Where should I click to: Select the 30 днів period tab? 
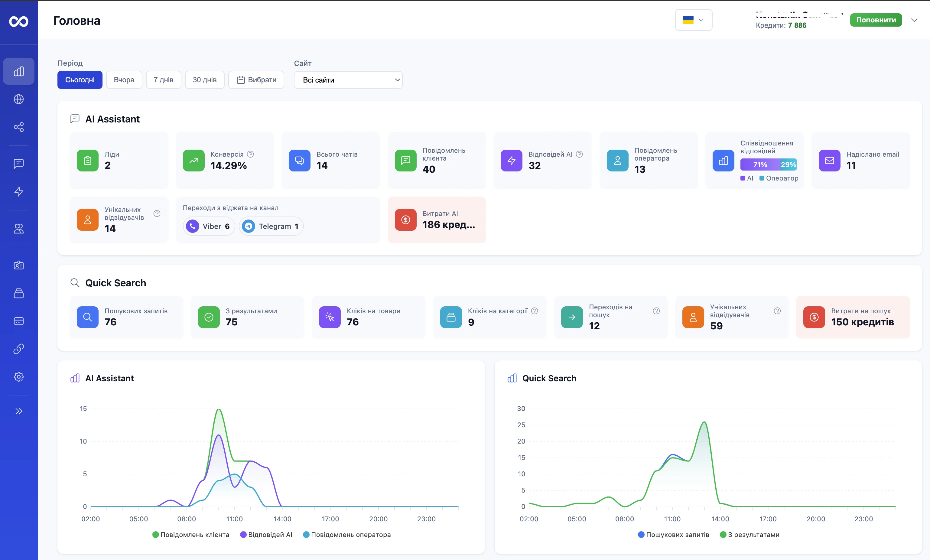204,80
